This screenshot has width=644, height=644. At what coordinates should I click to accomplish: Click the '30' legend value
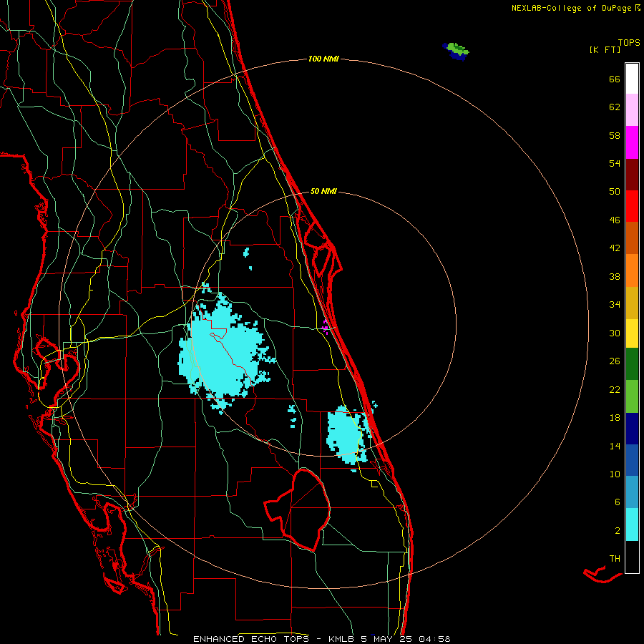tap(615, 333)
